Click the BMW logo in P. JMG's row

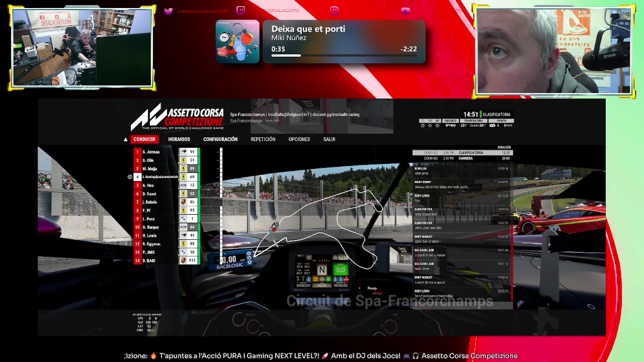(184, 252)
